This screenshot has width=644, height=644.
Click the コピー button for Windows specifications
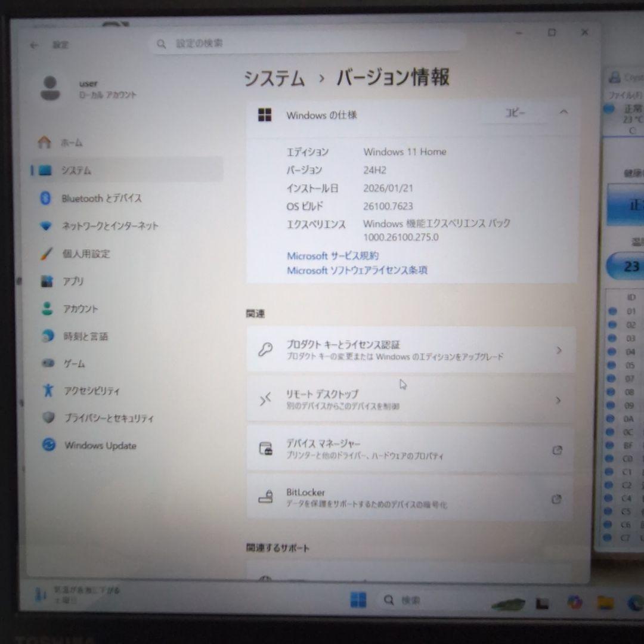(516, 112)
